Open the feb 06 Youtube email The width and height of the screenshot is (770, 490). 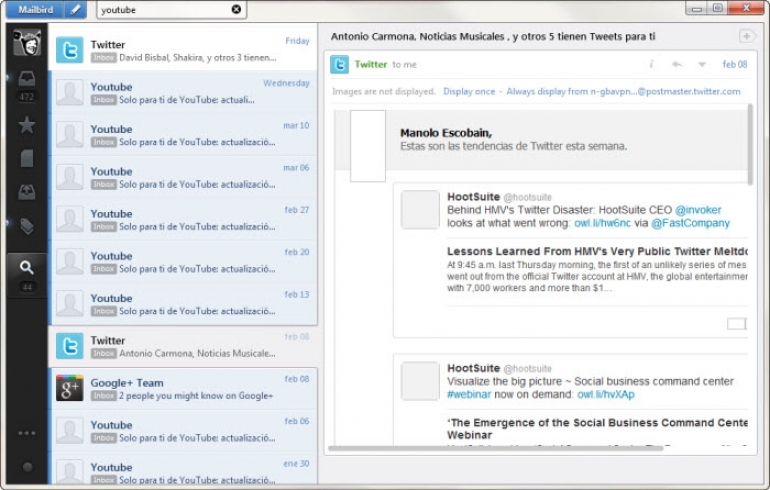point(183,431)
